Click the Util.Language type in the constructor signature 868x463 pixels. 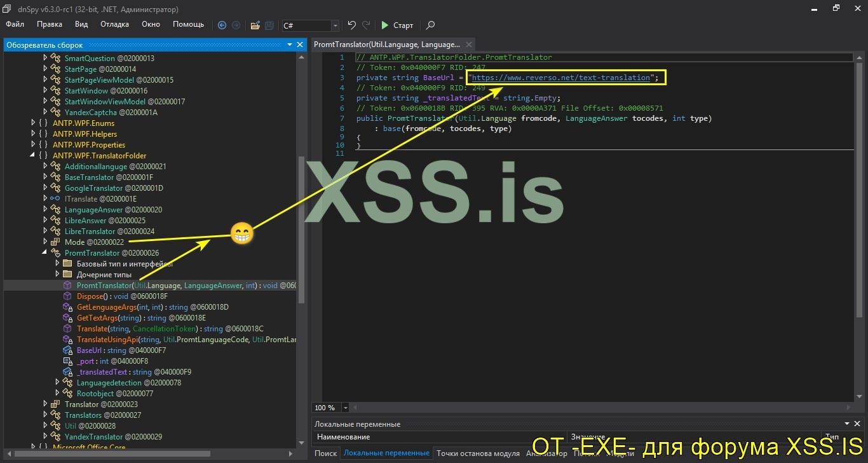(x=488, y=118)
